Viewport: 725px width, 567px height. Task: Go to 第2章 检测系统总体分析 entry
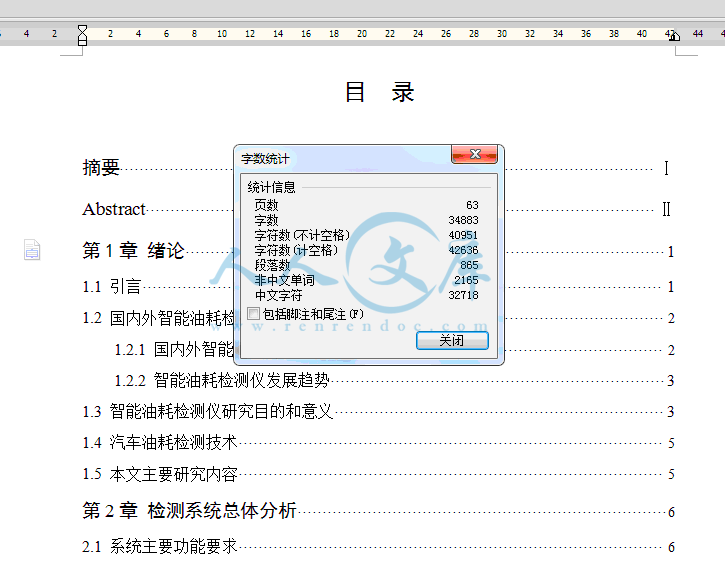click(x=189, y=511)
